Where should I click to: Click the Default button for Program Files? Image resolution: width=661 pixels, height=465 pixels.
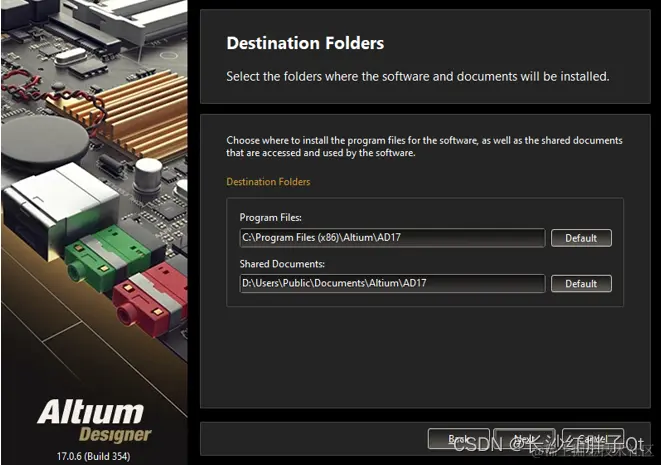(x=581, y=238)
